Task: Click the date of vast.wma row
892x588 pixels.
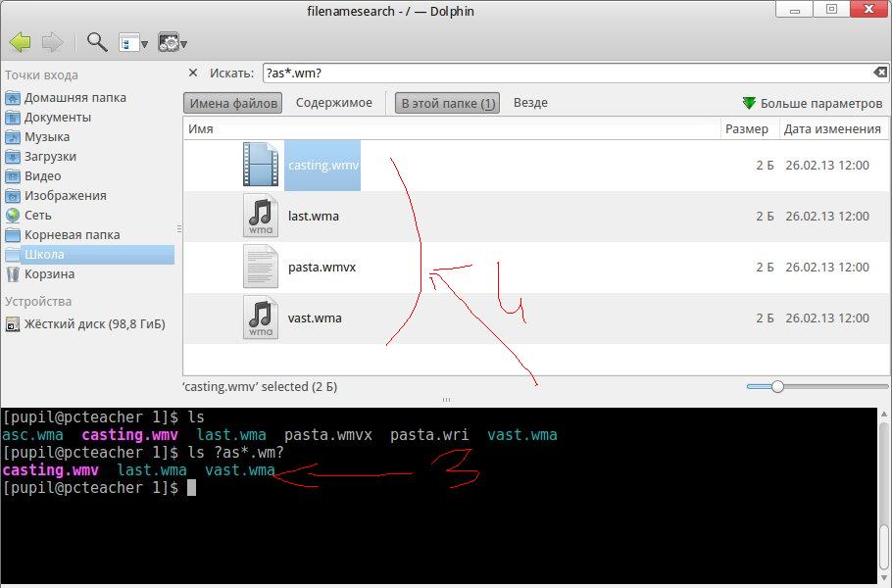Action: (x=827, y=318)
